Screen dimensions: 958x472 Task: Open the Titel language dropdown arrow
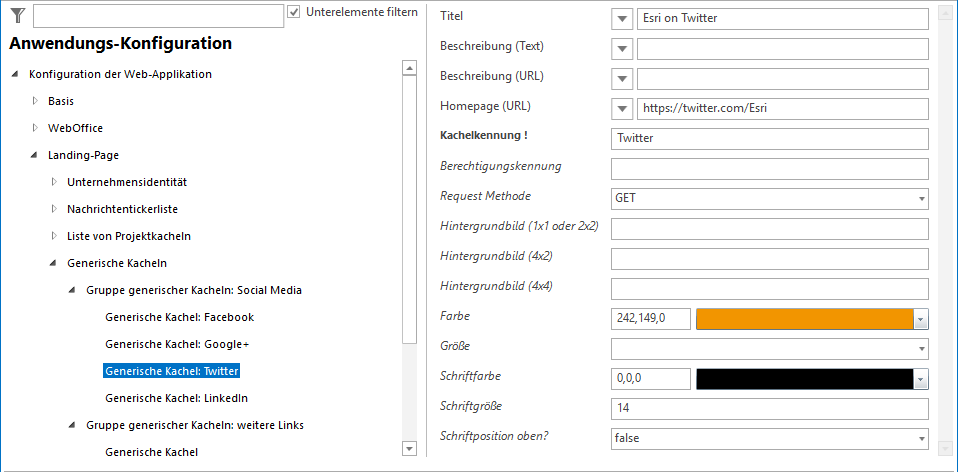tap(621, 19)
